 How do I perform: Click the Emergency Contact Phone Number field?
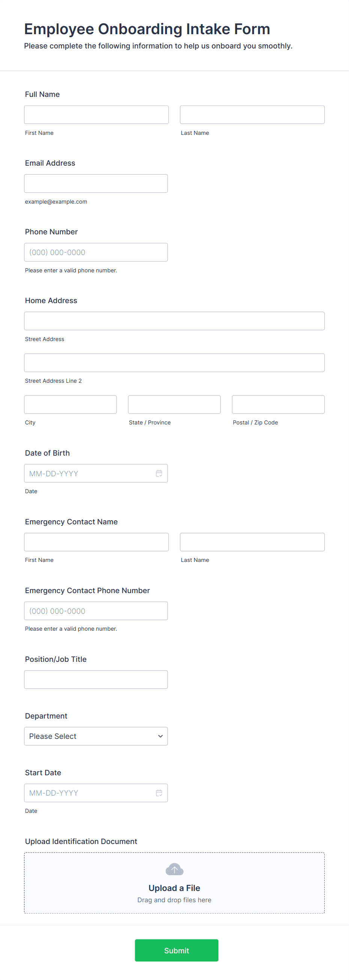(x=96, y=611)
